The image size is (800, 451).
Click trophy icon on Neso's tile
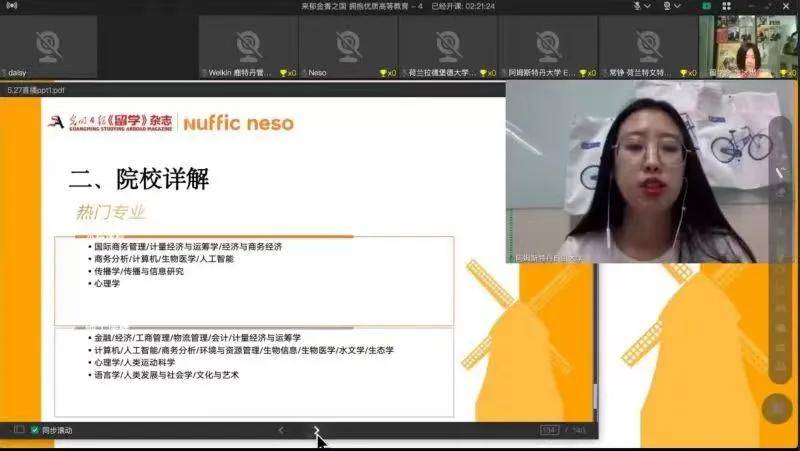(383, 73)
